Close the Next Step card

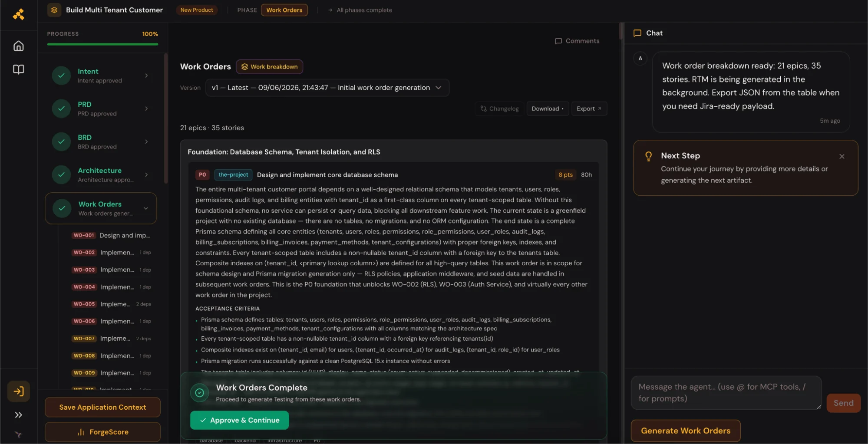pos(842,156)
